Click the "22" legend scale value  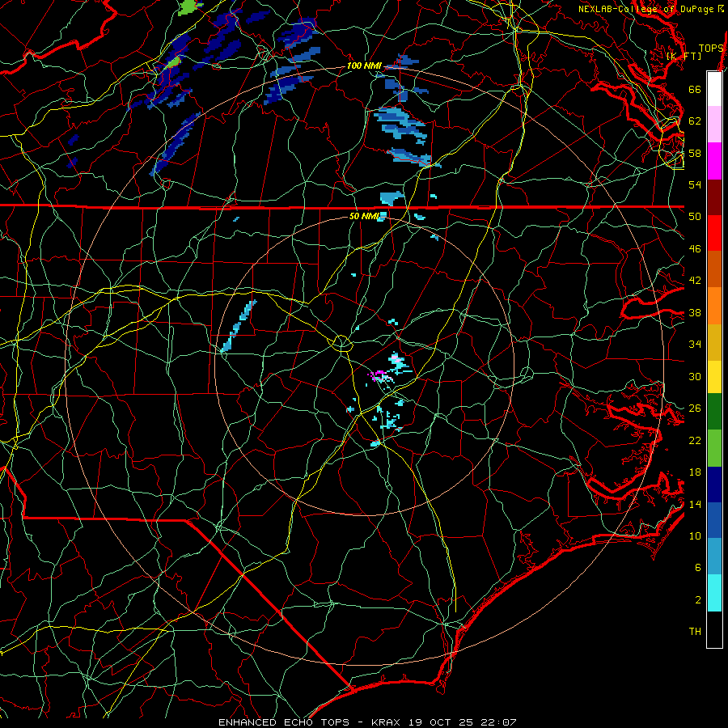point(695,440)
